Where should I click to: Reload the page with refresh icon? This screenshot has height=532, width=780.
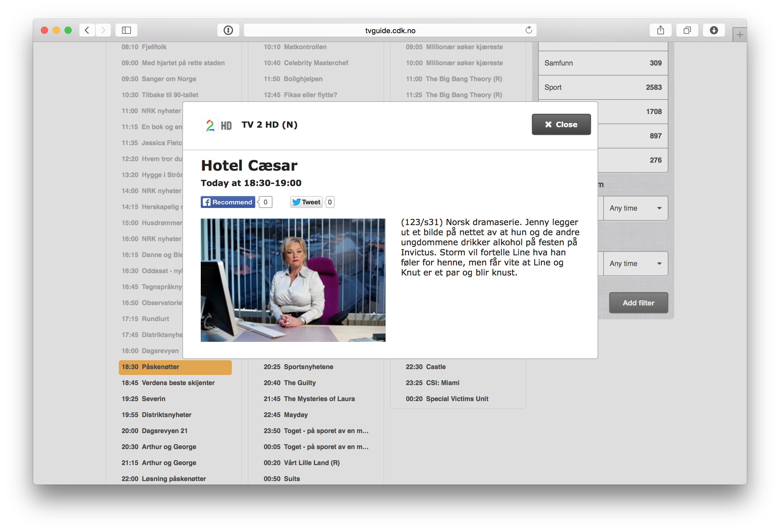pyautogui.click(x=529, y=30)
